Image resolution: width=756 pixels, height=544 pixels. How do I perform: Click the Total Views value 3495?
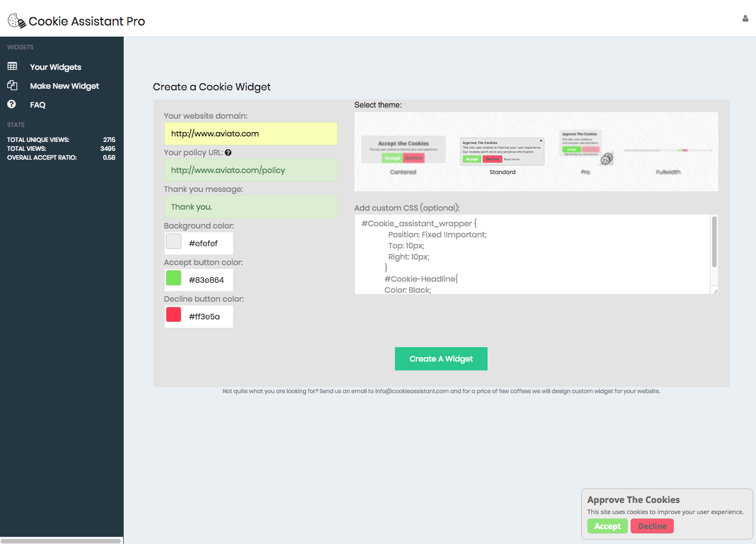pyautogui.click(x=108, y=149)
